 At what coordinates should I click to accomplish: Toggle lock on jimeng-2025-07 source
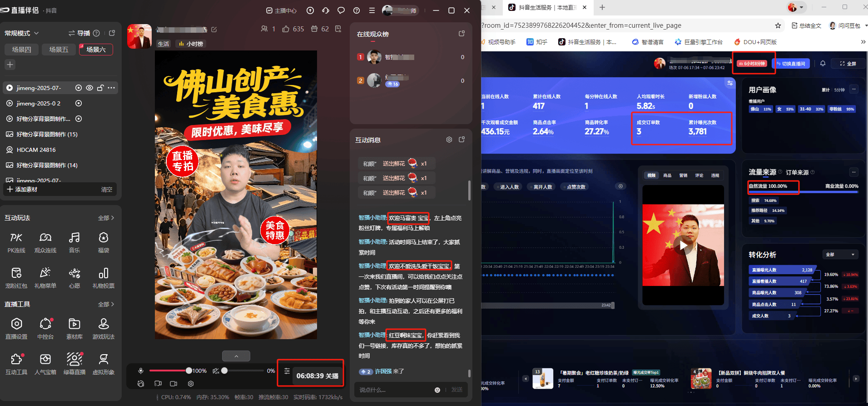tap(100, 88)
